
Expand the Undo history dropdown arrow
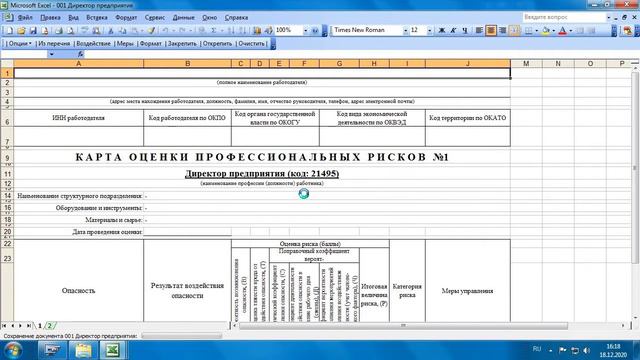[173, 31]
